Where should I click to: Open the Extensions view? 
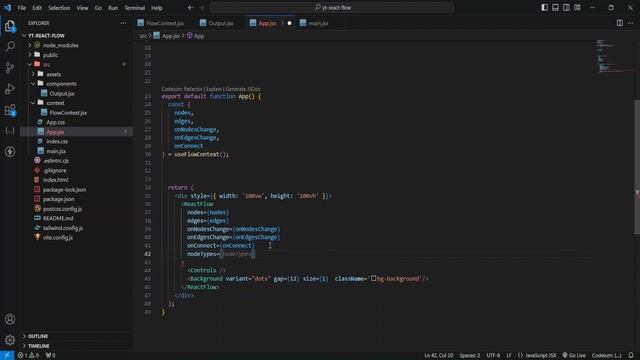(x=10, y=110)
